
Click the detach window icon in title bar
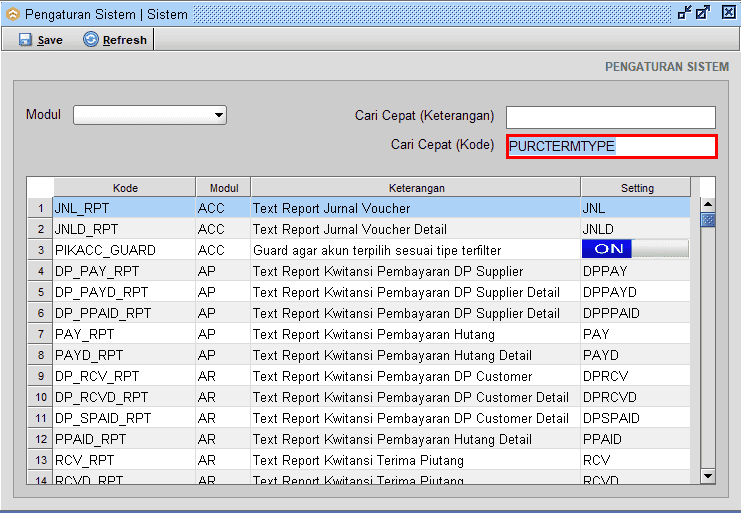click(x=685, y=13)
